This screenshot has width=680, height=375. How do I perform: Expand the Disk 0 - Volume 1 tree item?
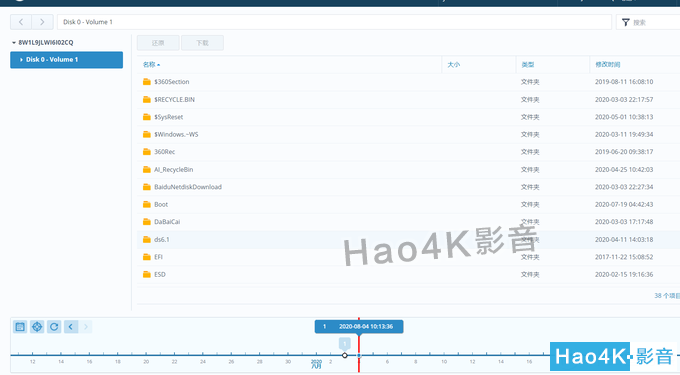click(21, 60)
